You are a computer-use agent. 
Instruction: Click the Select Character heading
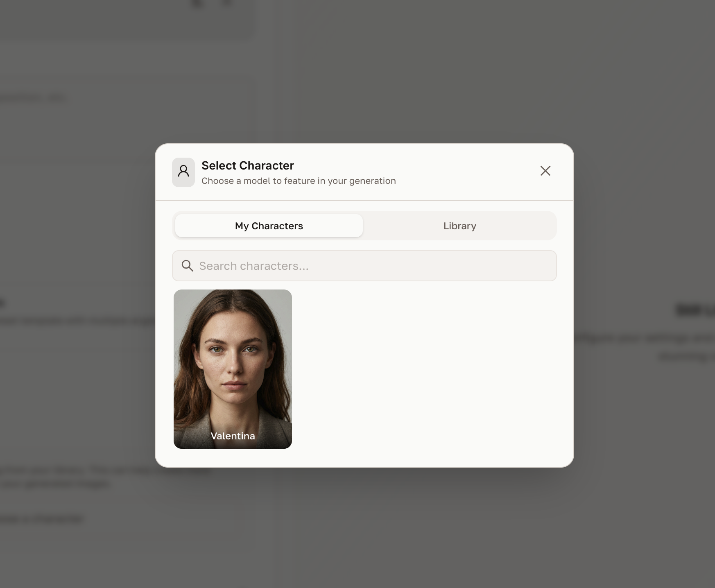click(247, 165)
